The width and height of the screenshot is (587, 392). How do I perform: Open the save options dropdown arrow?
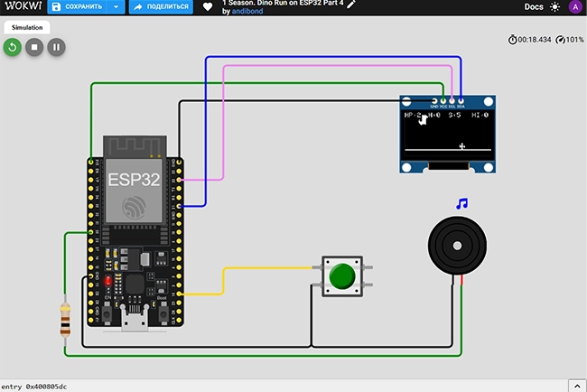[x=116, y=6]
